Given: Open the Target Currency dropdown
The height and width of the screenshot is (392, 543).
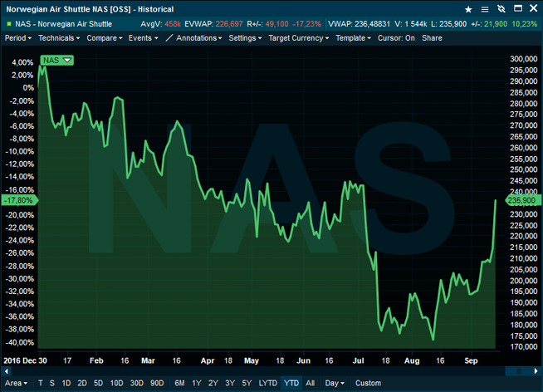Looking at the screenshot, I should click(299, 38).
